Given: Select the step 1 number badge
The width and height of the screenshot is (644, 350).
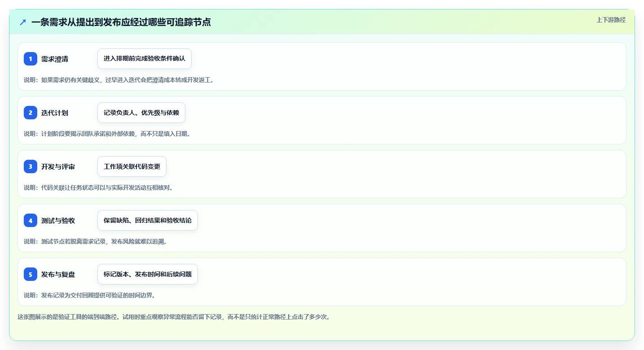Looking at the screenshot, I should pyautogui.click(x=31, y=59).
